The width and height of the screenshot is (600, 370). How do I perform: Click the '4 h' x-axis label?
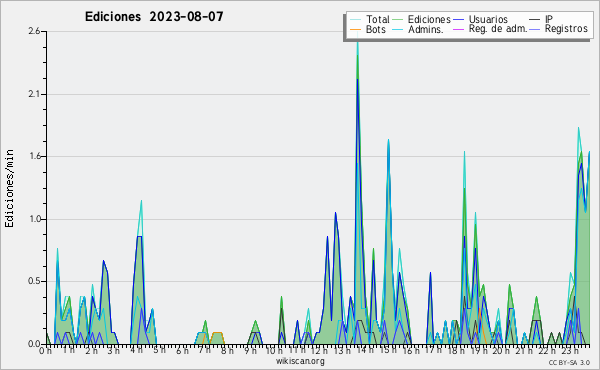(136, 350)
